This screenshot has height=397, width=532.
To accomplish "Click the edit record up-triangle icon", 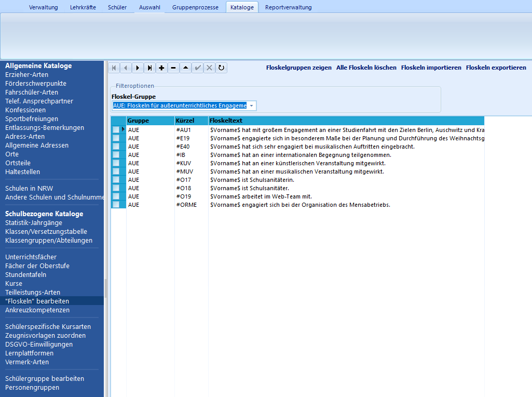I will point(186,68).
